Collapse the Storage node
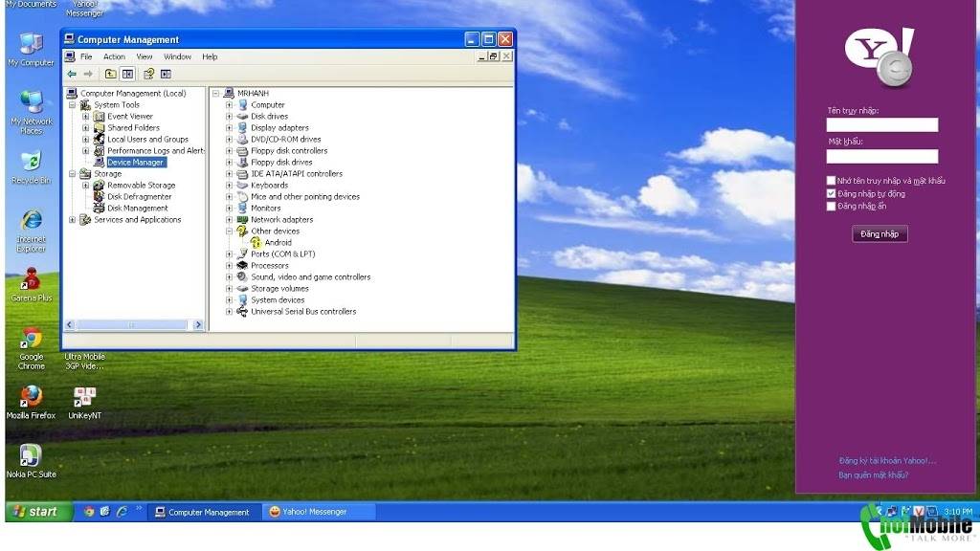The height and width of the screenshot is (551, 980). tap(73, 174)
